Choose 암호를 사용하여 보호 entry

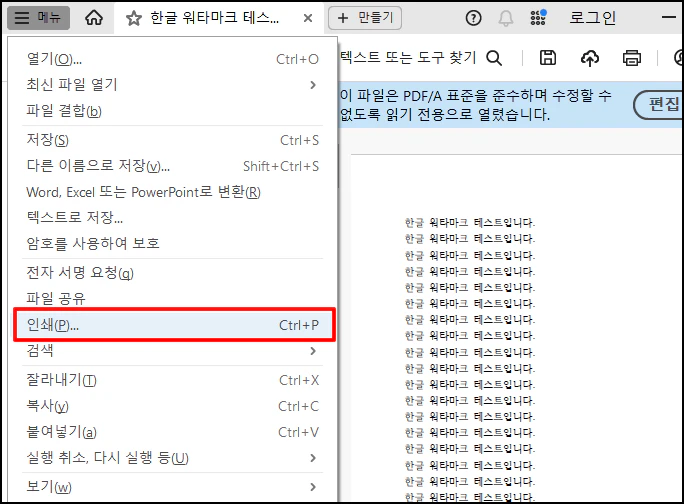pyautogui.click(x=172, y=243)
